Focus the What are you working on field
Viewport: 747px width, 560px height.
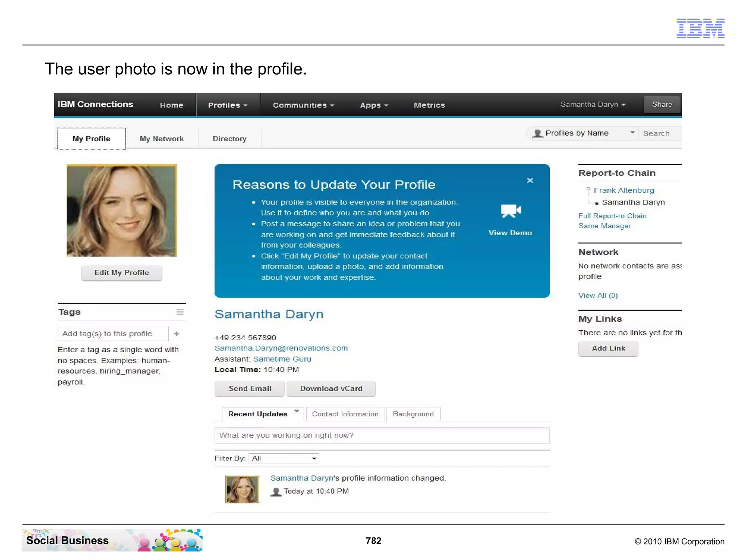click(x=382, y=436)
